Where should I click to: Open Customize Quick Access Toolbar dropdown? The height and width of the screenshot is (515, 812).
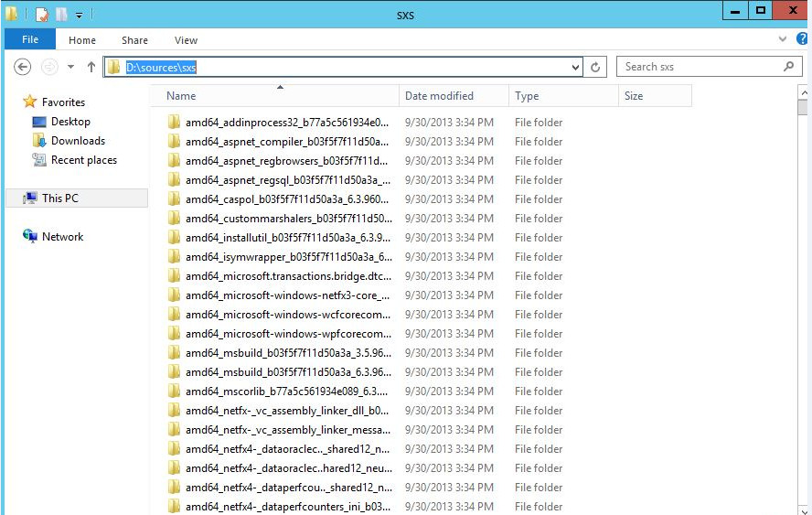coord(80,16)
